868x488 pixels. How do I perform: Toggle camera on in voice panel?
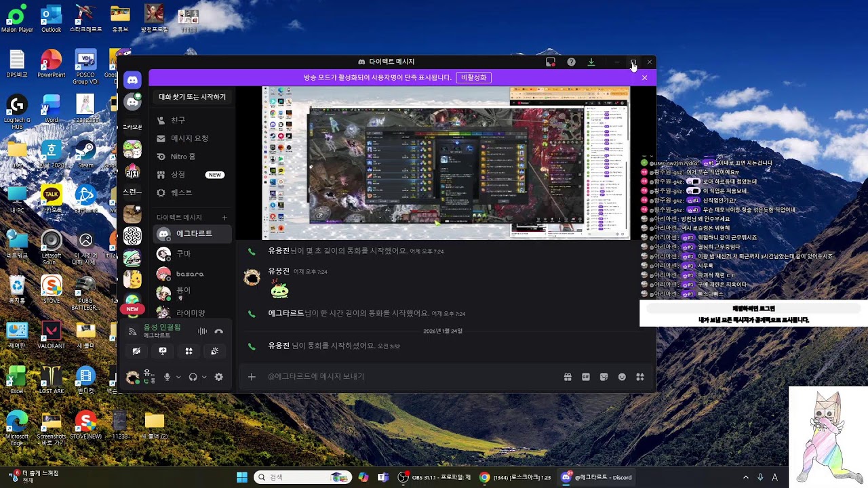pyautogui.click(x=136, y=351)
